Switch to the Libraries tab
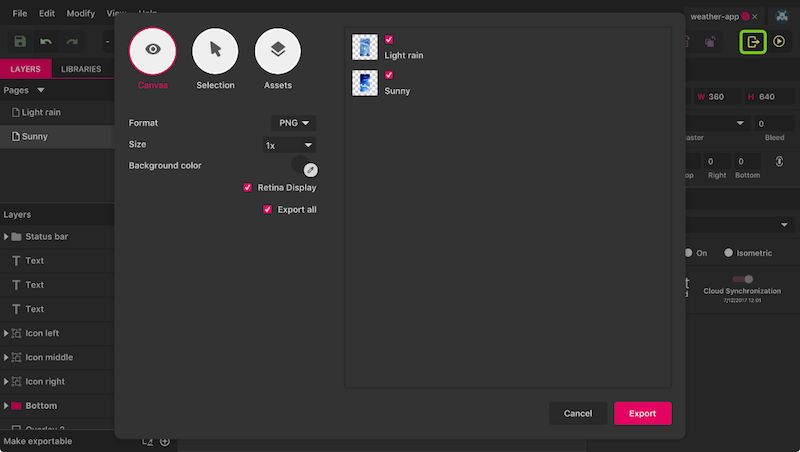 [81, 69]
